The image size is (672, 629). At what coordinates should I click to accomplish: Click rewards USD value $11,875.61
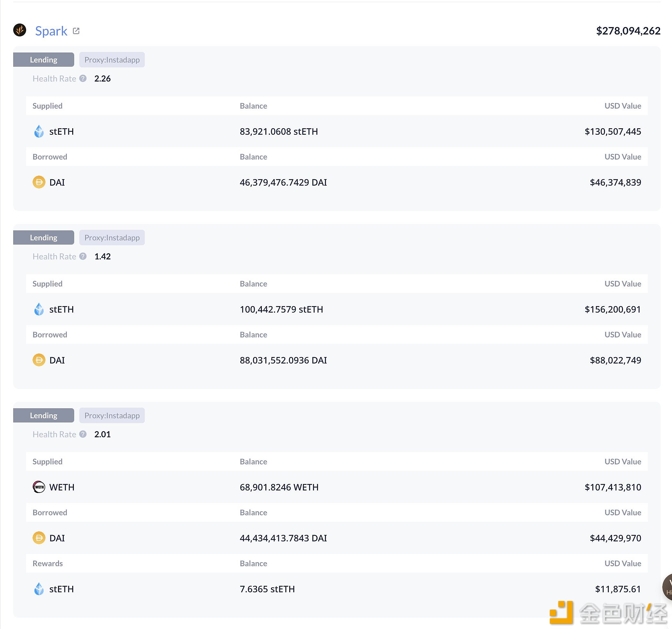[618, 589]
